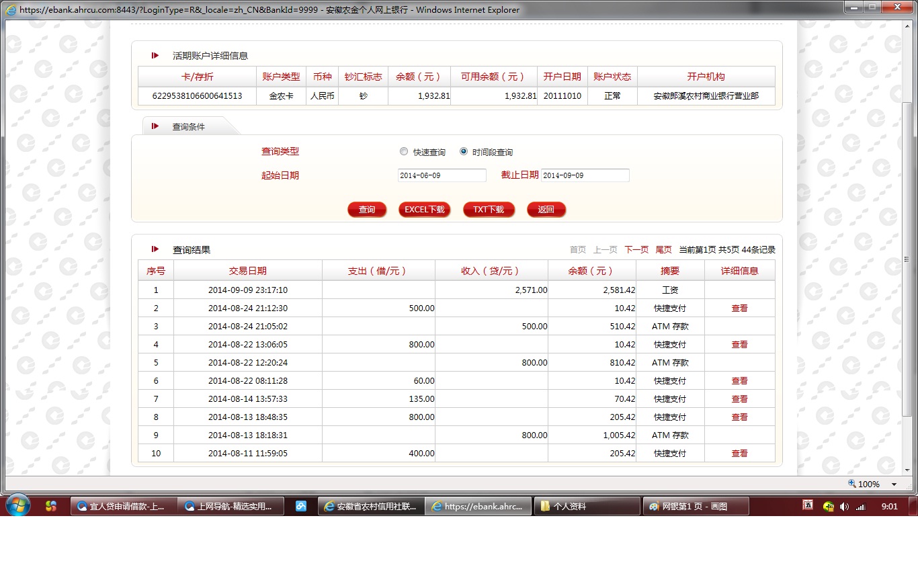This screenshot has height=588, width=918.
Task: Click the vertical scrollbar thumb of the page
Action: [907, 259]
